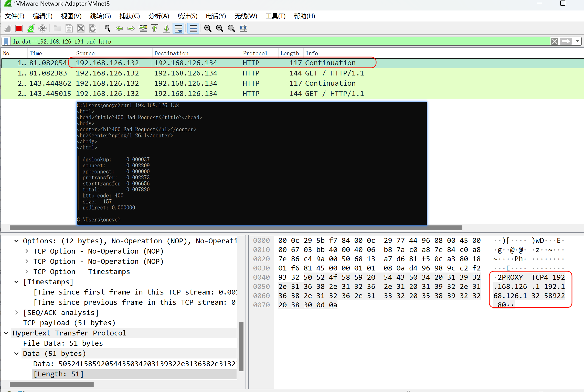Collapse the Hypertext Transfer Protocol tree
The width and height of the screenshot is (584, 392).
[x=6, y=333]
